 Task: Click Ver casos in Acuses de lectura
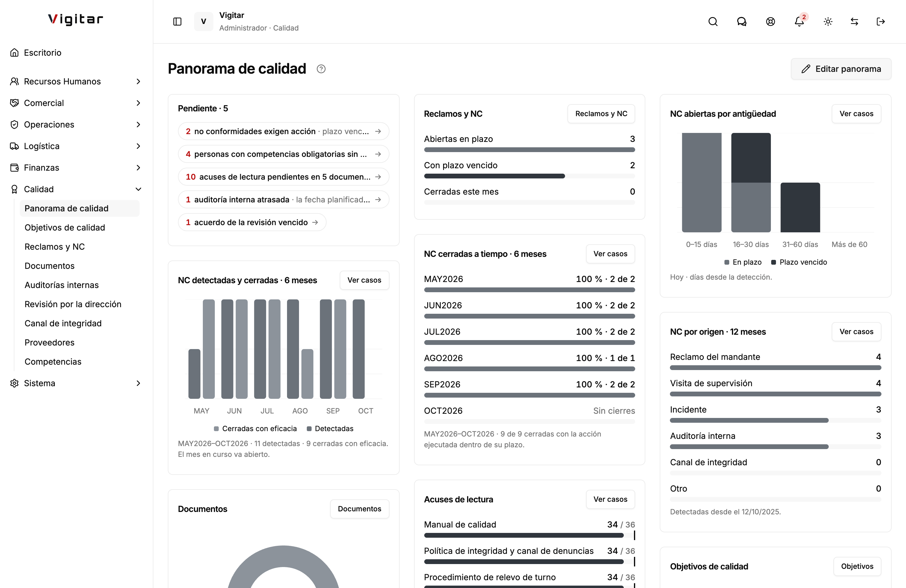[610, 499]
